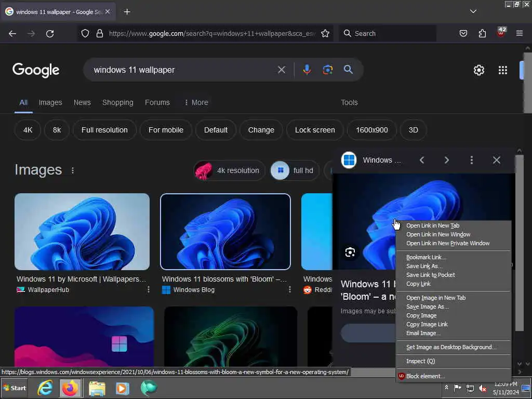Viewport: 532px width, 399px height.
Task: Show hidden system tray icons
Action: coord(446,388)
